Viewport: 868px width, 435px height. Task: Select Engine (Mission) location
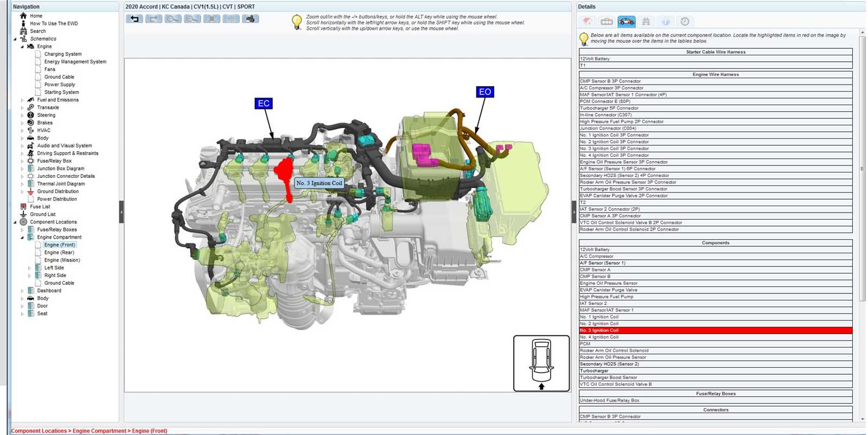tap(62, 260)
